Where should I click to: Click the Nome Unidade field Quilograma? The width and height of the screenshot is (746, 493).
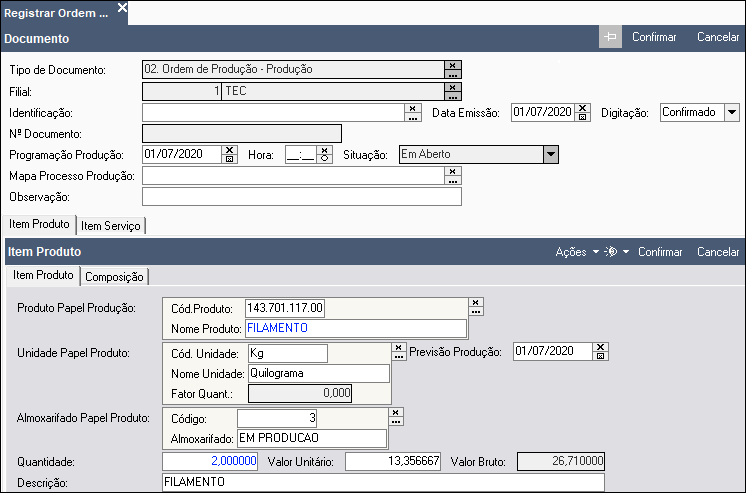(x=319, y=374)
